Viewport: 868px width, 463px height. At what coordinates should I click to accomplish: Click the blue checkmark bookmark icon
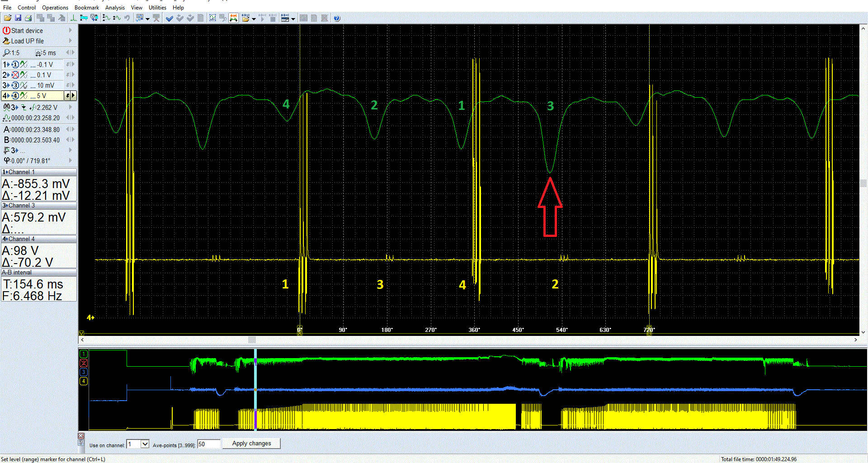pos(170,18)
